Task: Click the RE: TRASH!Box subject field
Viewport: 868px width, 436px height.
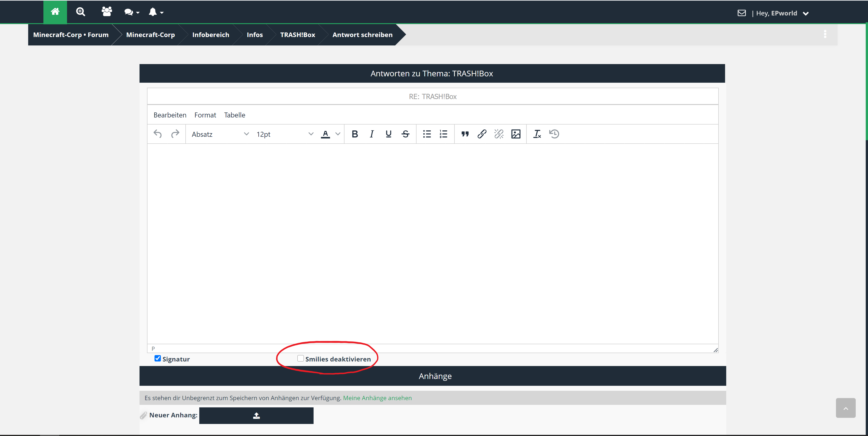Action: click(433, 97)
